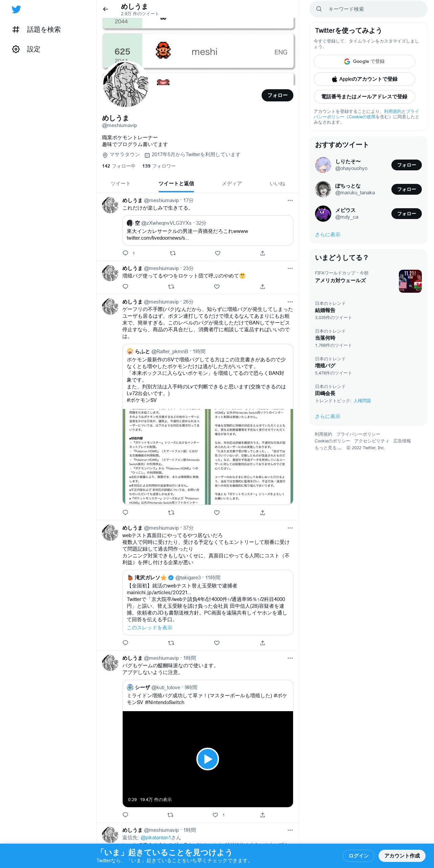Open このスレッドを表示 link
434x868 pixels.
click(x=149, y=628)
